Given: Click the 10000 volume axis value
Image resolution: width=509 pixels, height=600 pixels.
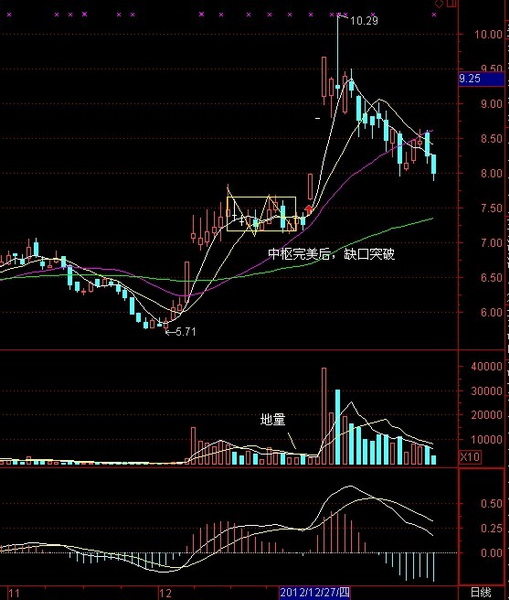Looking at the screenshot, I should [x=487, y=439].
